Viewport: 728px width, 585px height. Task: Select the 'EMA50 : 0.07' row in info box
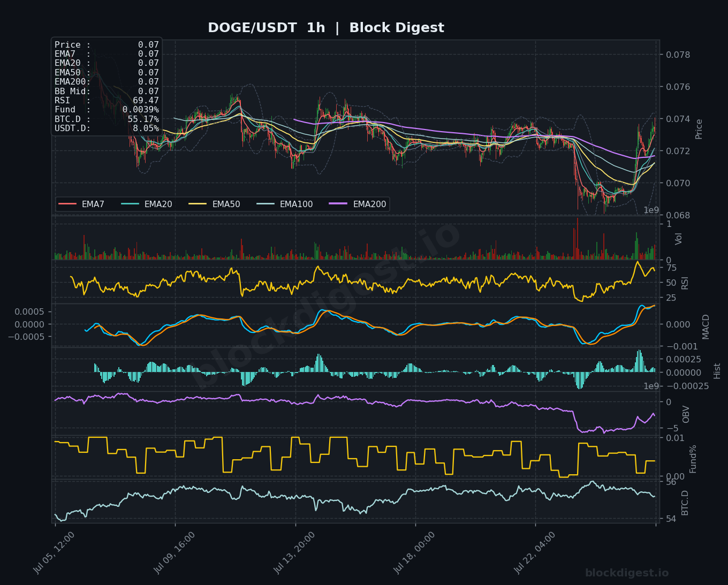(107, 73)
